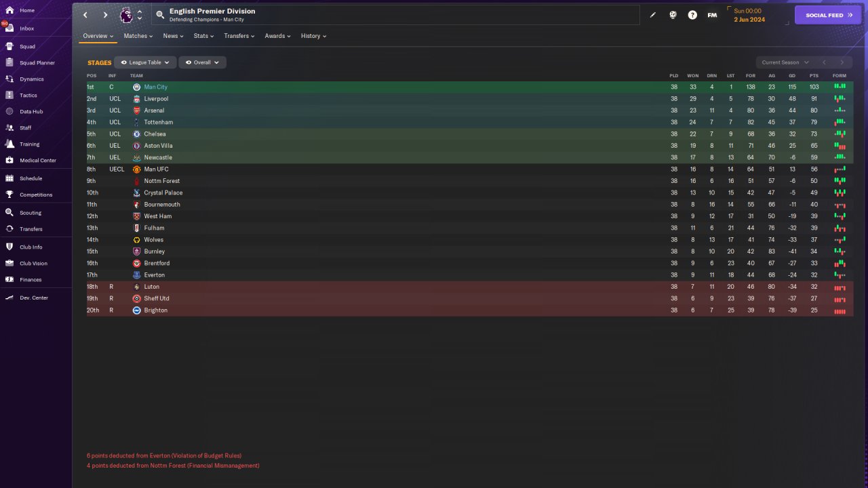Click the Social Feed button

pyautogui.click(x=828, y=15)
